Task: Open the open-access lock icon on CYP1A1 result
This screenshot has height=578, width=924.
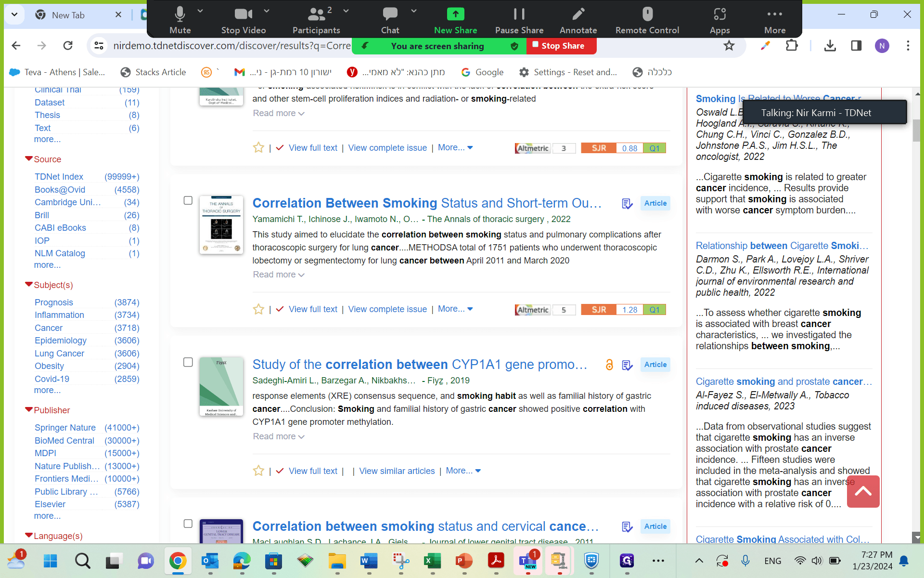Action: [609, 365]
